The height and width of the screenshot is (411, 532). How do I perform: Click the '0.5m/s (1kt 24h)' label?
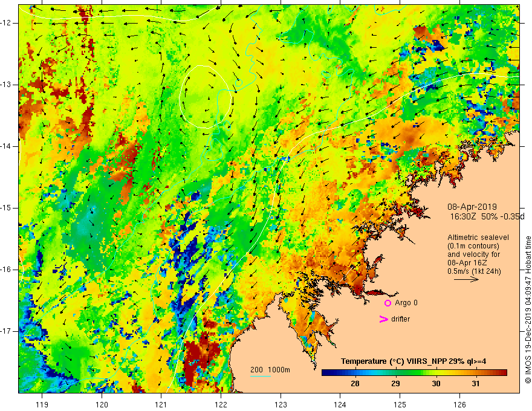(474, 271)
